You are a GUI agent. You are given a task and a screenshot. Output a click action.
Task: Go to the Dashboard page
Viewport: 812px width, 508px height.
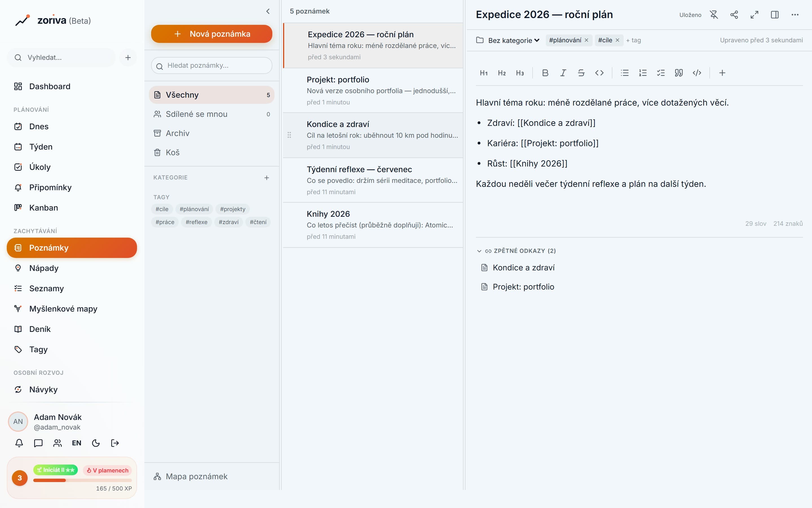[72, 87]
